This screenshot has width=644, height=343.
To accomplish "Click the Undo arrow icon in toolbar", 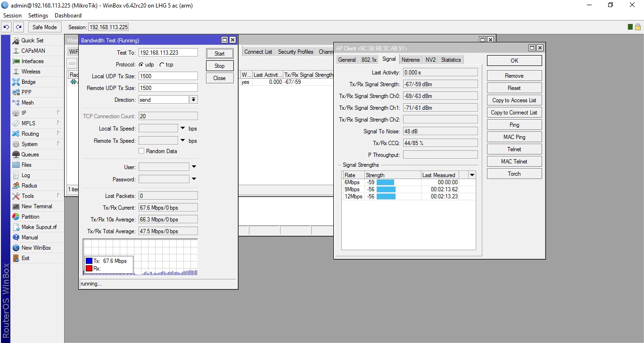I will (7, 27).
